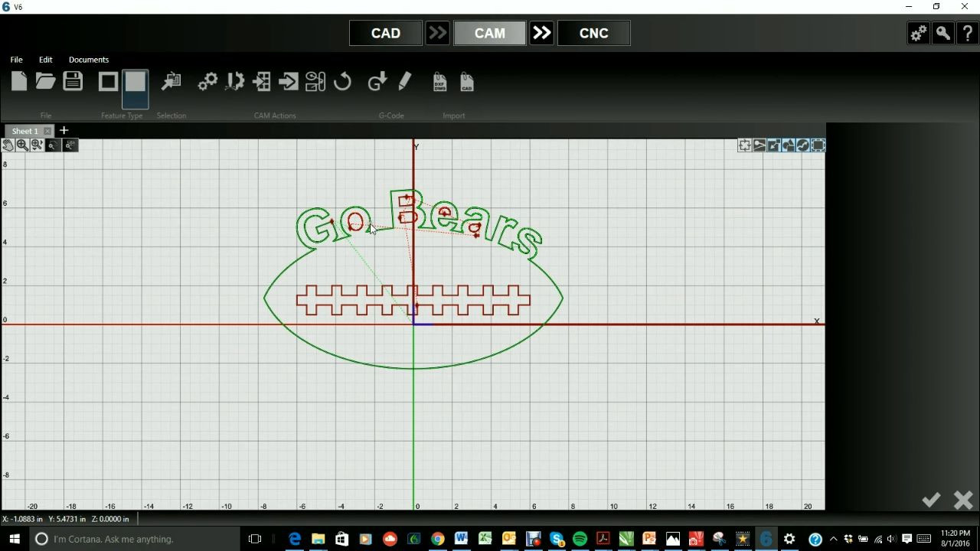
Task: Click the gear-with-tool CAM action icon
Action: point(235,82)
